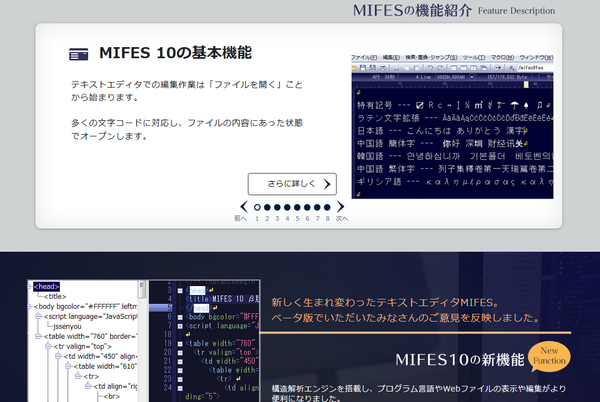Collapse the <table width="760" tree node toggle
This screenshot has height=402, width=600.
(38, 336)
